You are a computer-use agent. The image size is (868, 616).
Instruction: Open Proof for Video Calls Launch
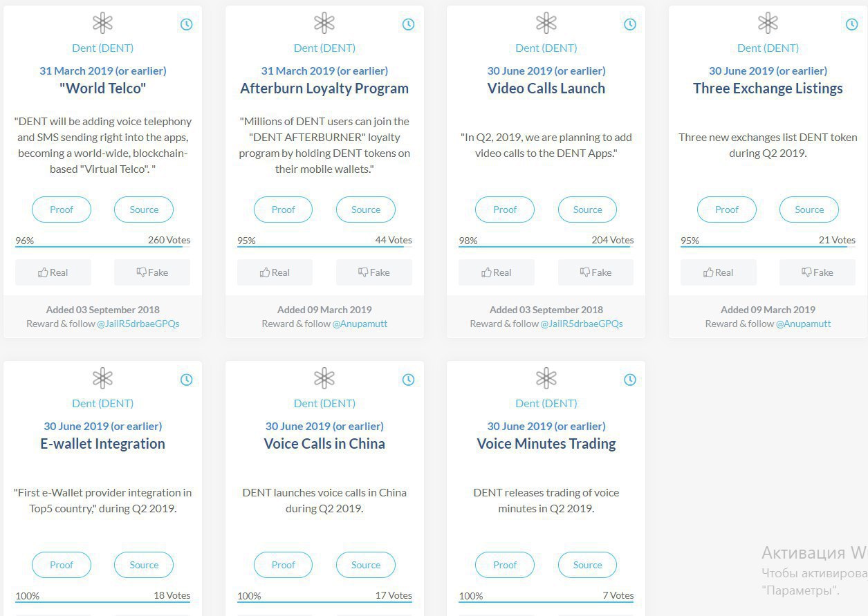click(x=505, y=209)
